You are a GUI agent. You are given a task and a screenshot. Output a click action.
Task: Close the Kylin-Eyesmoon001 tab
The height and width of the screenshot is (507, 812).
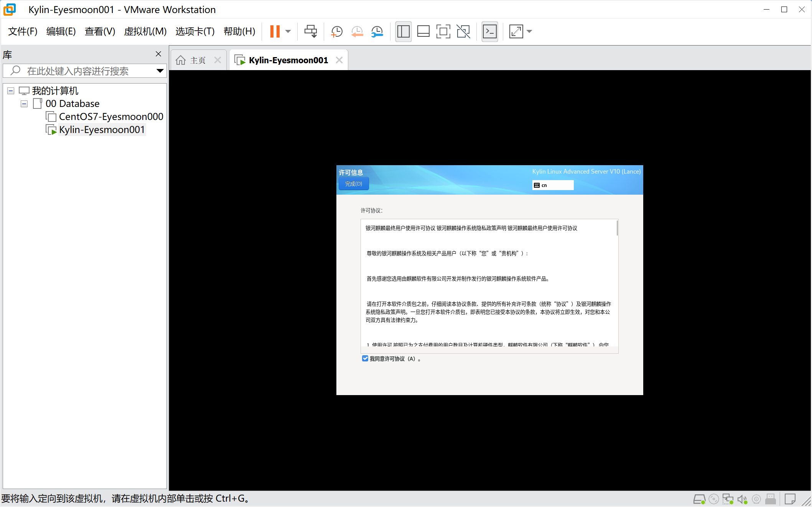(x=339, y=60)
